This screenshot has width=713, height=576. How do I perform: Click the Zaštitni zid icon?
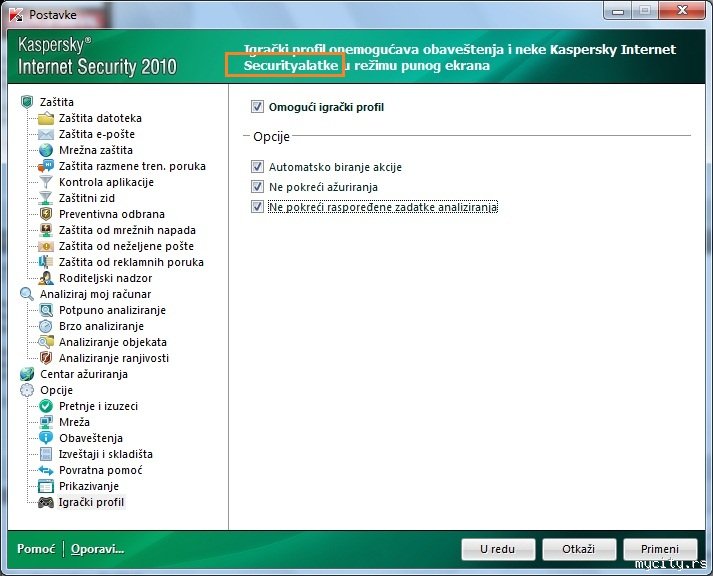point(46,198)
